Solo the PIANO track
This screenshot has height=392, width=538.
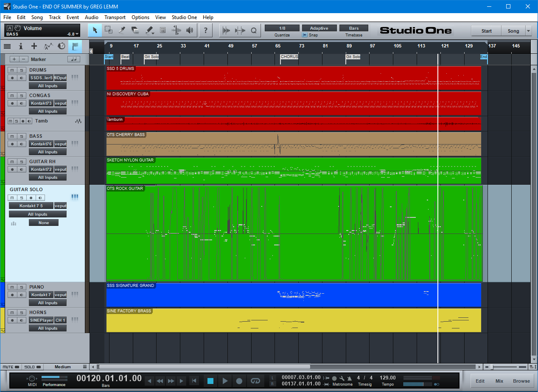point(21,287)
